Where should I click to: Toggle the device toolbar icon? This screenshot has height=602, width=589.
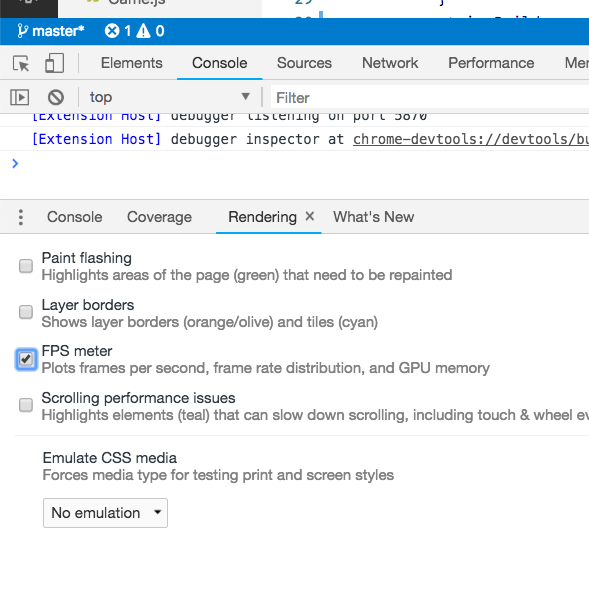tap(54, 63)
